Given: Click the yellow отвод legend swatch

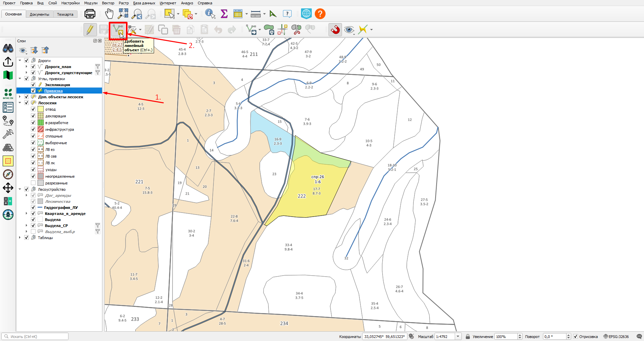Looking at the screenshot, I should click(x=41, y=109).
